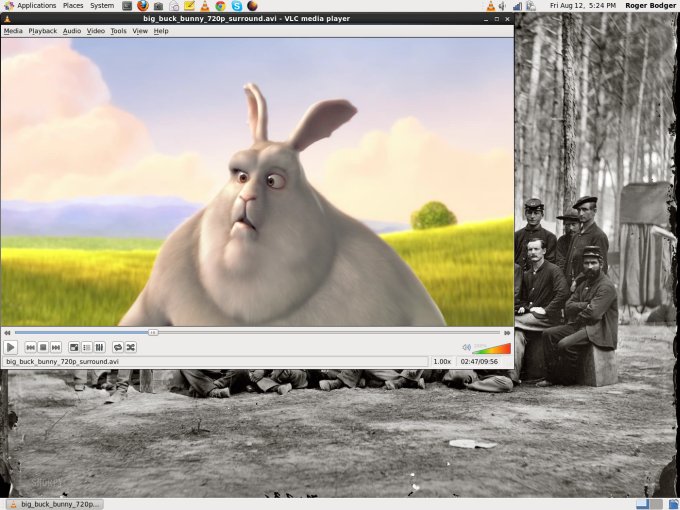This screenshot has height=510, width=680.
Task: Maximize the VLC window
Action: (497, 19)
